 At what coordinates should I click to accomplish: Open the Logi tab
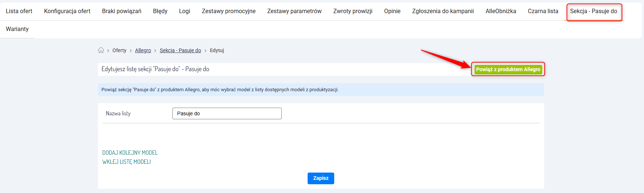tap(184, 11)
